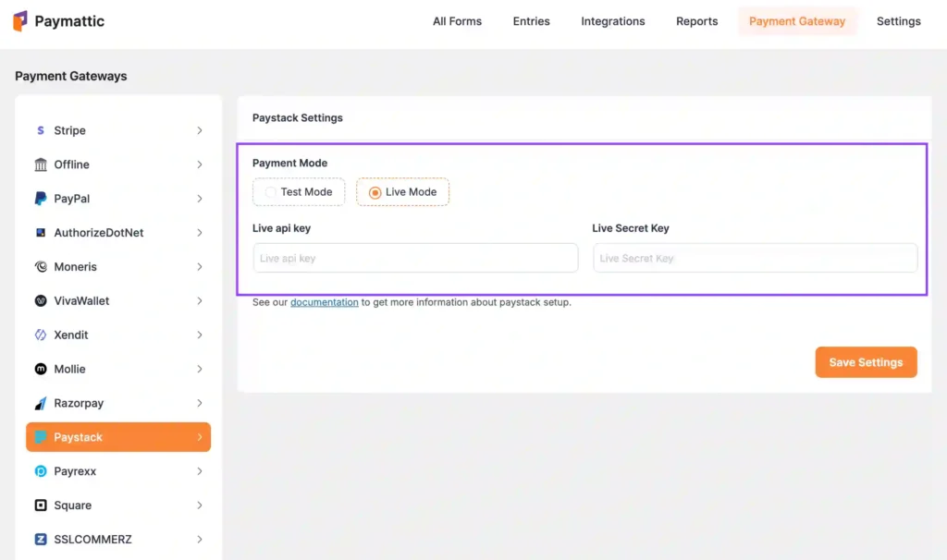Click the Paymattic logo icon
Viewport: 947px width, 560px height.
coord(20,21)
